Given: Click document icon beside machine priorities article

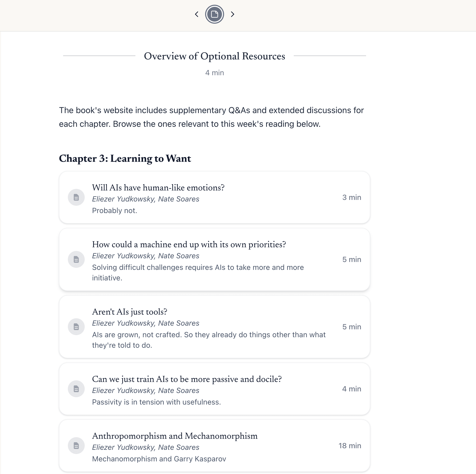Looking at the screenshot, I should tap(76, 259).
